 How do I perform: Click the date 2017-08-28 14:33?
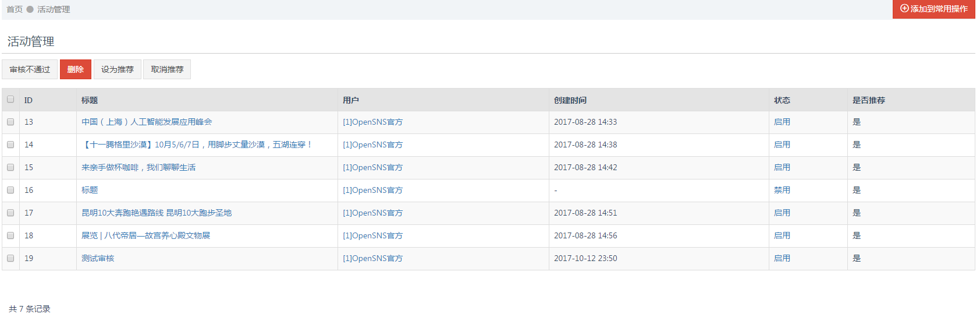coord(585,122)
